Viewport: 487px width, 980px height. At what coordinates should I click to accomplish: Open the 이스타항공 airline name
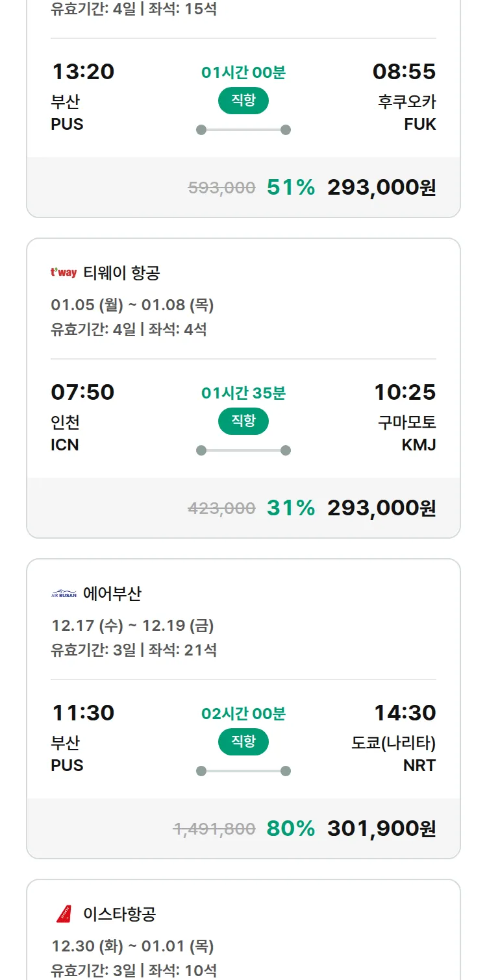119,914
